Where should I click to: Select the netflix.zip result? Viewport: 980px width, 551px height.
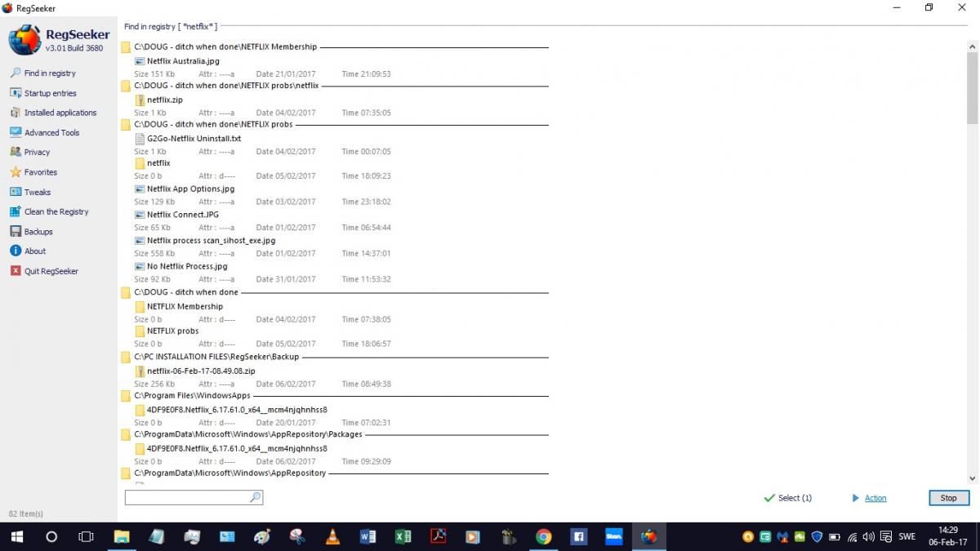[x=165, y=100]
